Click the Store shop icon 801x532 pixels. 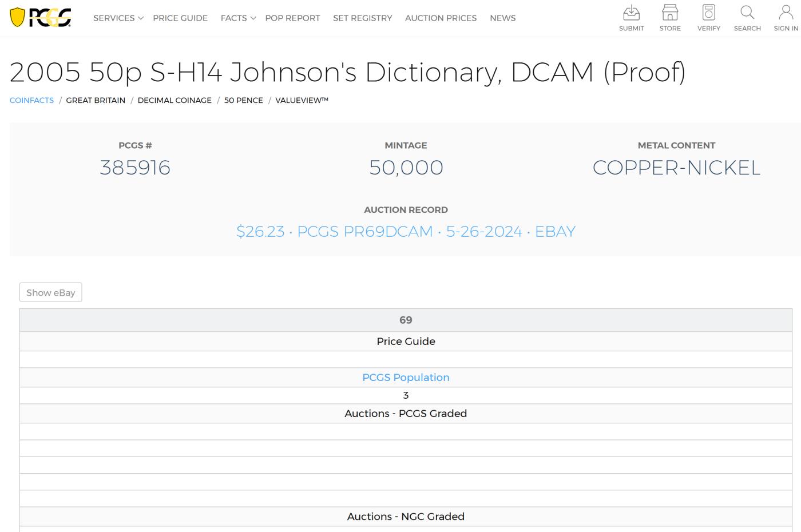point(670,13)
